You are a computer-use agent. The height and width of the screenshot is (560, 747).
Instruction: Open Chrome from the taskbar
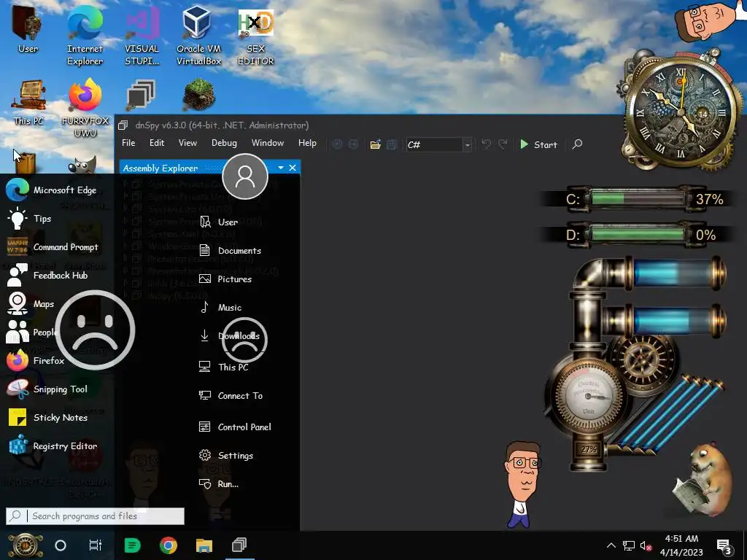[x=169, y=545]
